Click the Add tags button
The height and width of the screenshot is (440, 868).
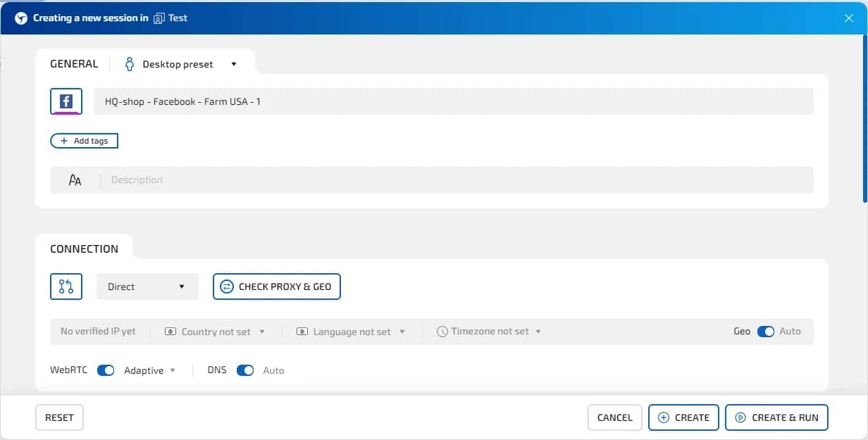pos(84,141)
